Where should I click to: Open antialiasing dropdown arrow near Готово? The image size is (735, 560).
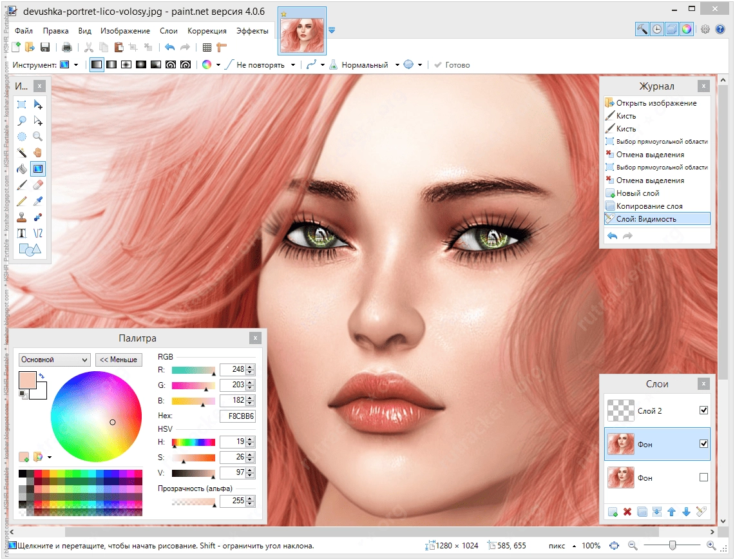(420, 65)
